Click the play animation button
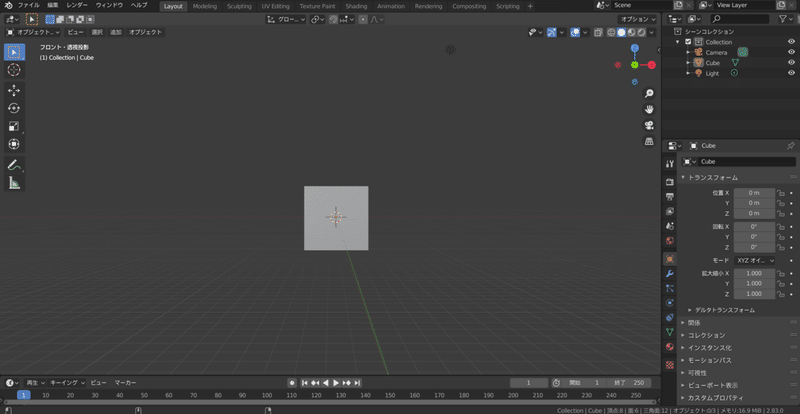This screenshot has height=414, width=800. (336, 383)
